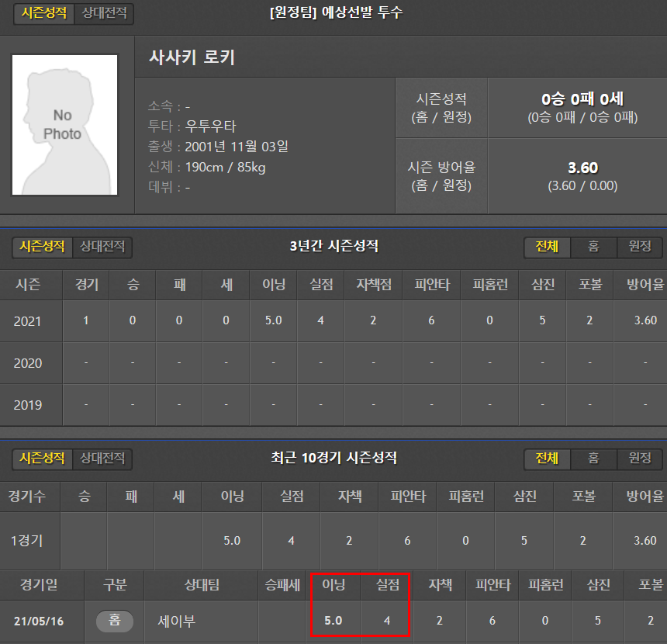Select 시즌성적 tab in 최근 10경기 section
The image size is (667, 644).
coord(42,459)
